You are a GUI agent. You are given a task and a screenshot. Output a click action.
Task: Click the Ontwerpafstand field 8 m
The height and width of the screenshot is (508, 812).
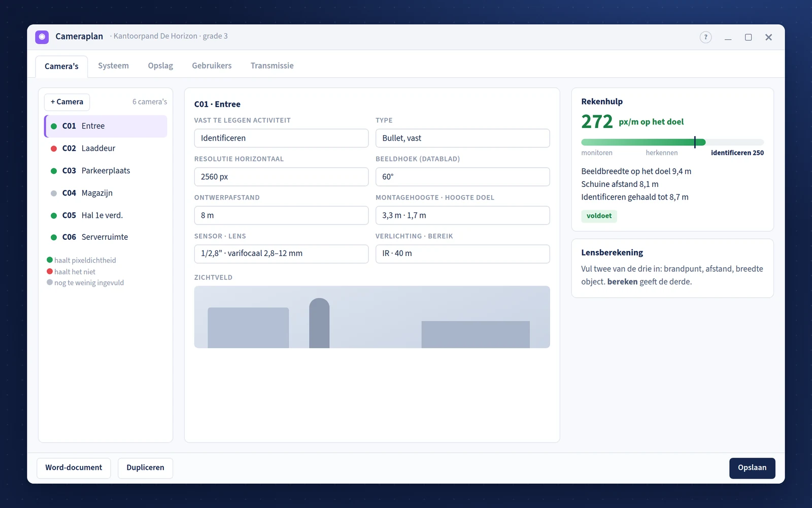click(x=281, y=215)
